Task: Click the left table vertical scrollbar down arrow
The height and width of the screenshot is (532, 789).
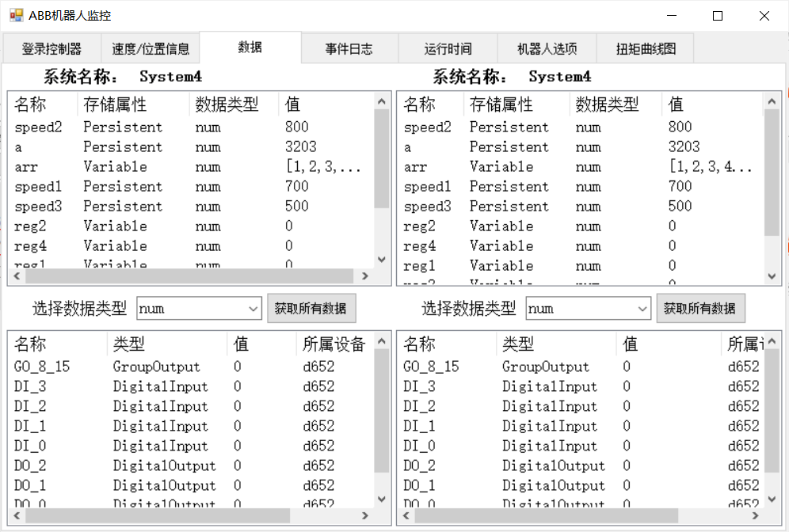Action: pyautogui.click(x=381, y=259)
